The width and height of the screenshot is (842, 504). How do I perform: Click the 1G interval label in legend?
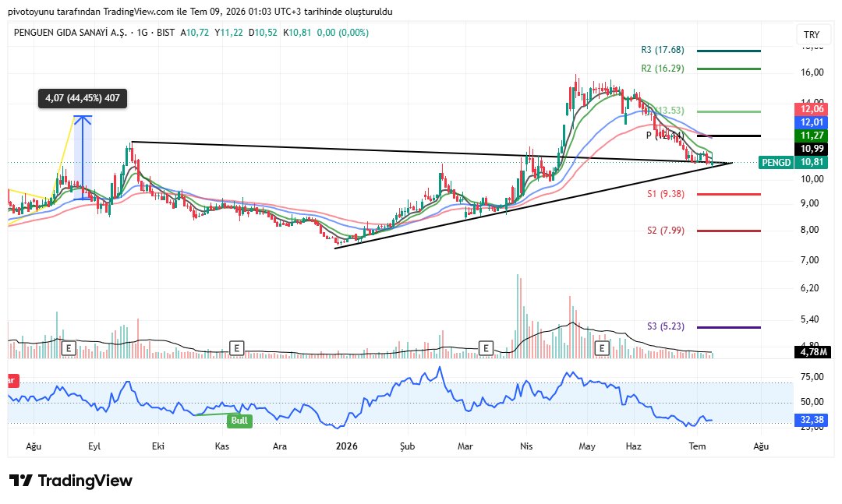click(142, 33)
